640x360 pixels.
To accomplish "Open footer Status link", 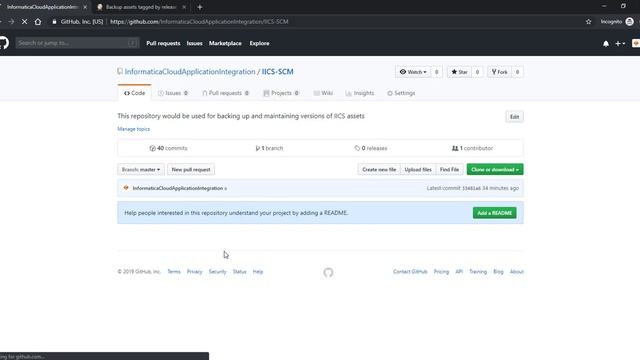I will click(239, 272).
